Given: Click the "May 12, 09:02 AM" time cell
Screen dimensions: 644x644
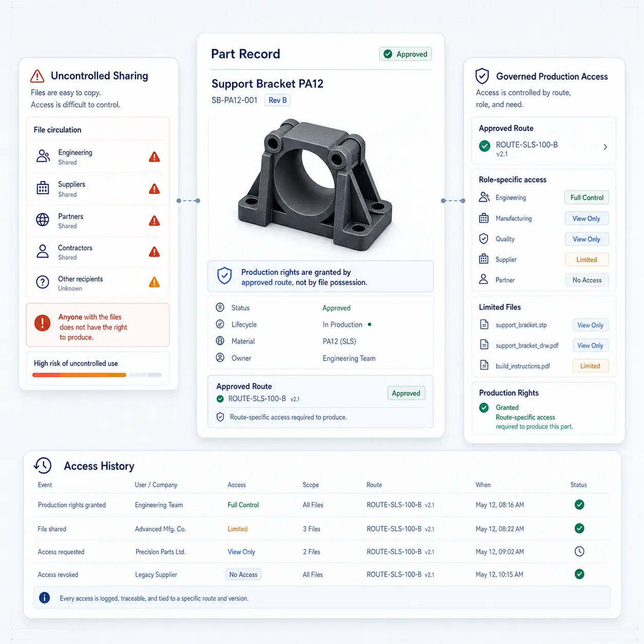Looking at the screenshot, I should pos(500,552).
